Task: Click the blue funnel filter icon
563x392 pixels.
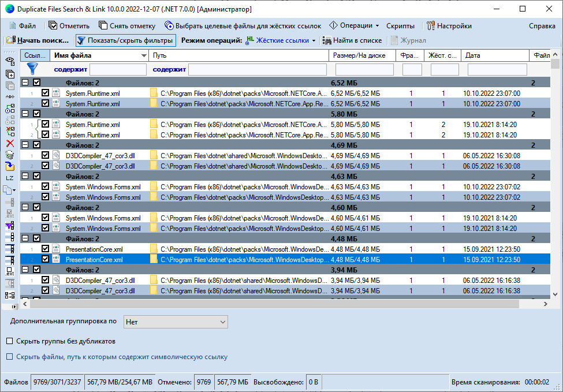Action: coord(32,69)
